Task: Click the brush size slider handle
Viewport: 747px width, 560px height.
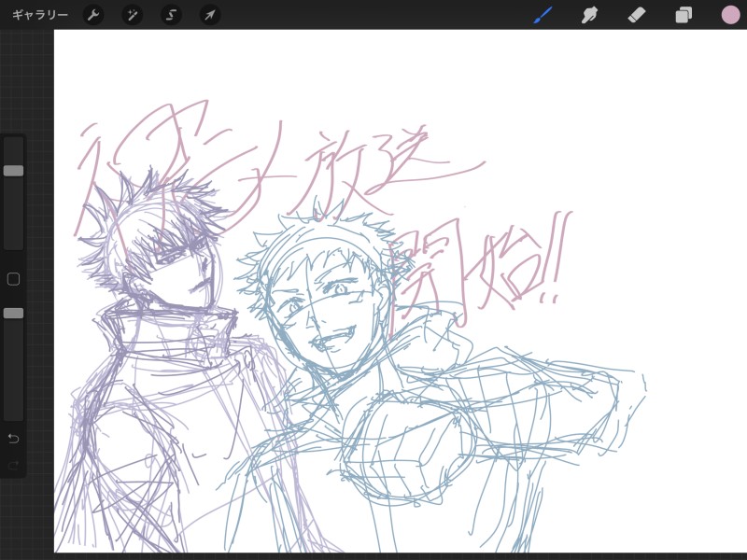Action: point(13,171)
